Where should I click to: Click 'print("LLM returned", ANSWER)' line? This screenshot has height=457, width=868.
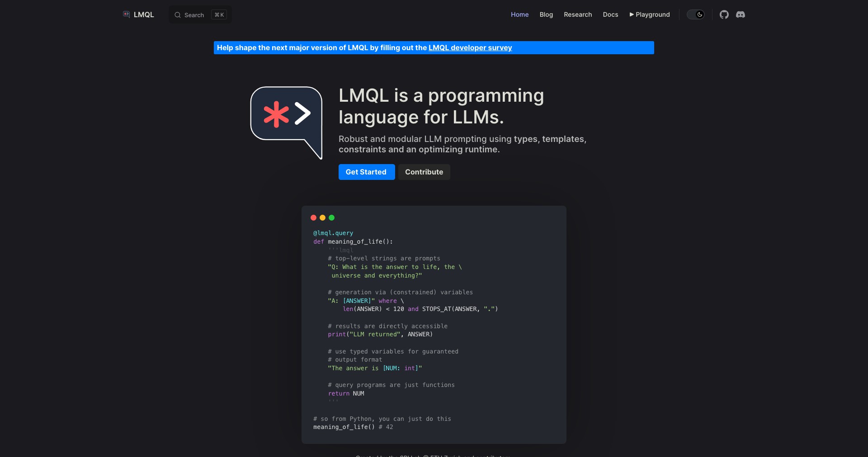pos(380,335)
